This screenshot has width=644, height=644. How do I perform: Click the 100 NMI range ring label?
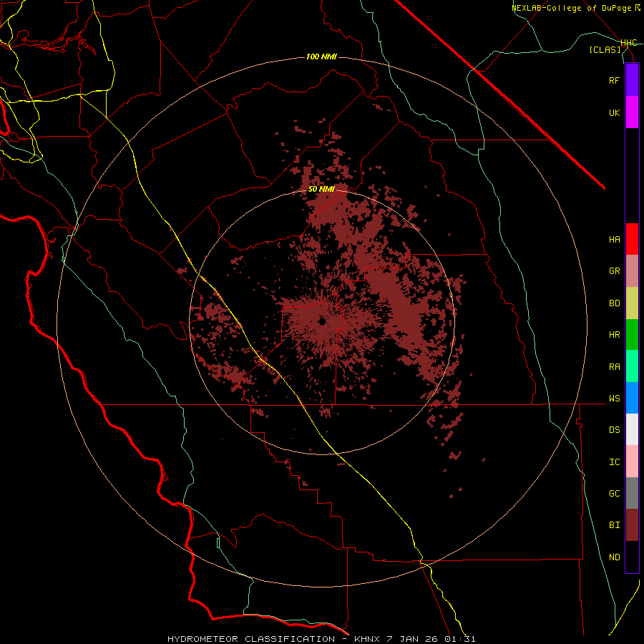point(321,57)
